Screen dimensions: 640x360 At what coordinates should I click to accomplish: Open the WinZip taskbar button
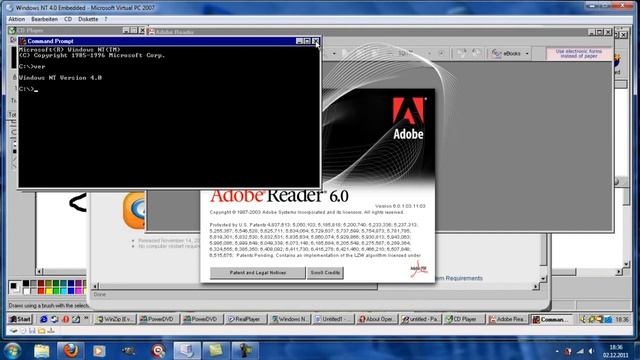115,319
